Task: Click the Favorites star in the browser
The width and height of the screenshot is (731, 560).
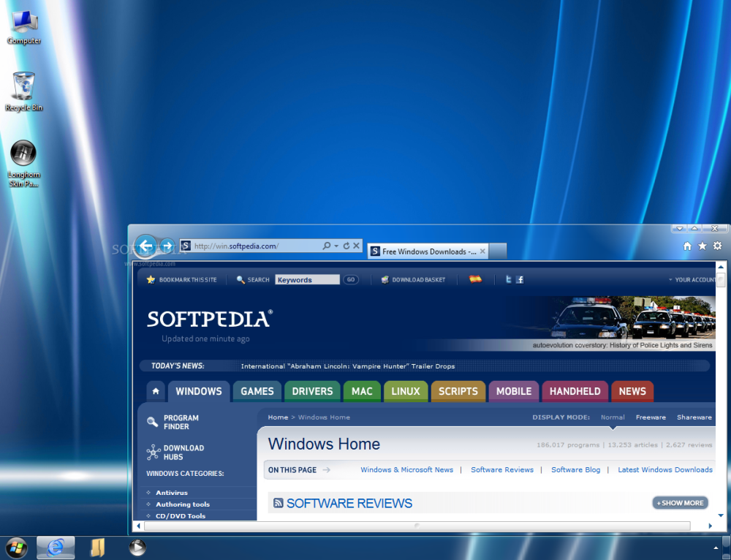Action: (702, 246)
